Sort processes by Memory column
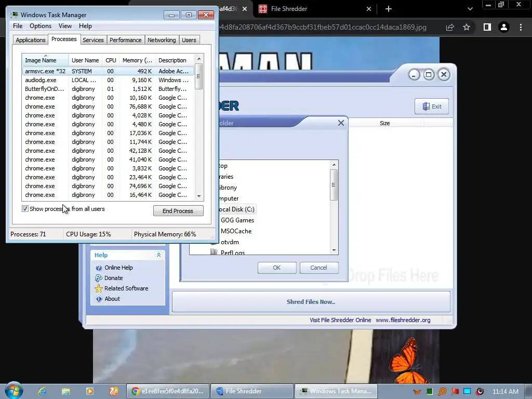532x399 pixels. (137, 60)
